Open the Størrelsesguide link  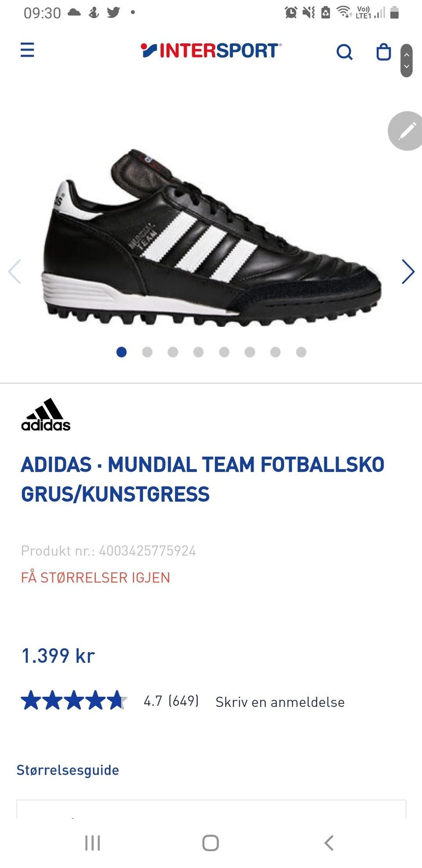click(x=68, y=770)
